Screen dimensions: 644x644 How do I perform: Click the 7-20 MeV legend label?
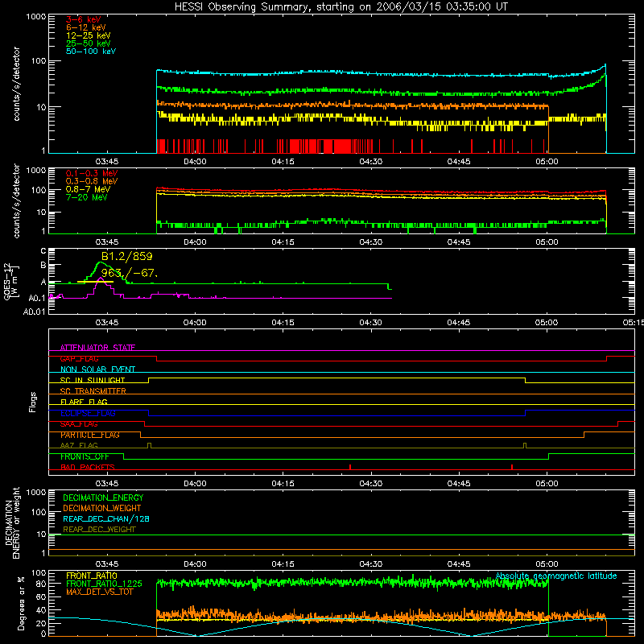coord(87,197)
